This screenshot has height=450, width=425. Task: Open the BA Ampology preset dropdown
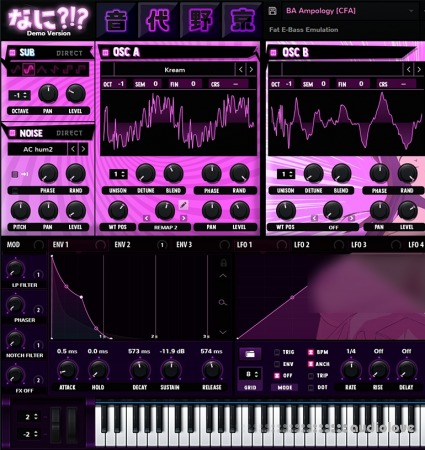[350, 11]
